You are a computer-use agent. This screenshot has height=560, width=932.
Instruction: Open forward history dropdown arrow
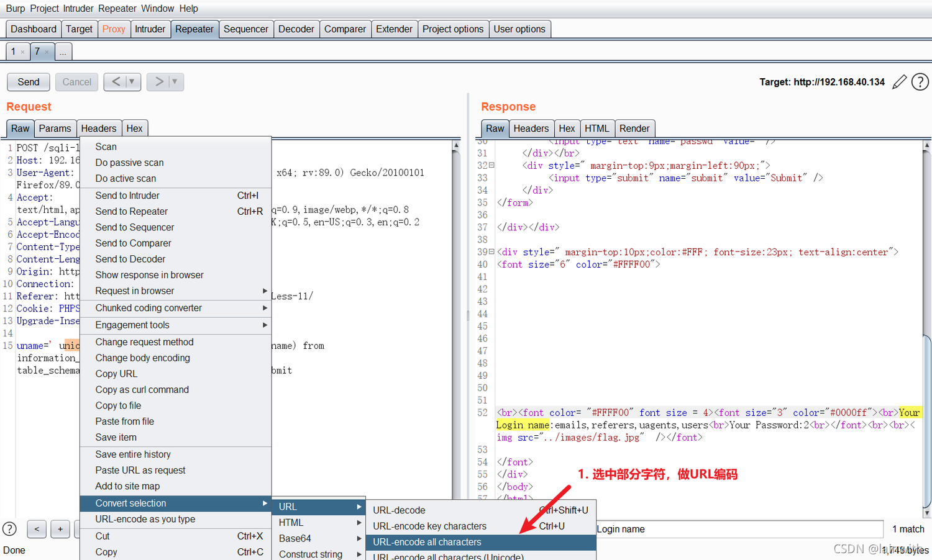tap(175, 81)
